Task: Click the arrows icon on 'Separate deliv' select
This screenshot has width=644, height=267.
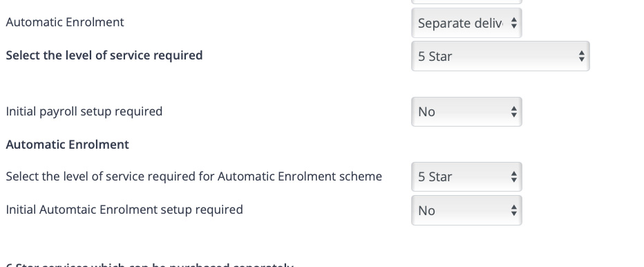Action: (x=514, y=23)
